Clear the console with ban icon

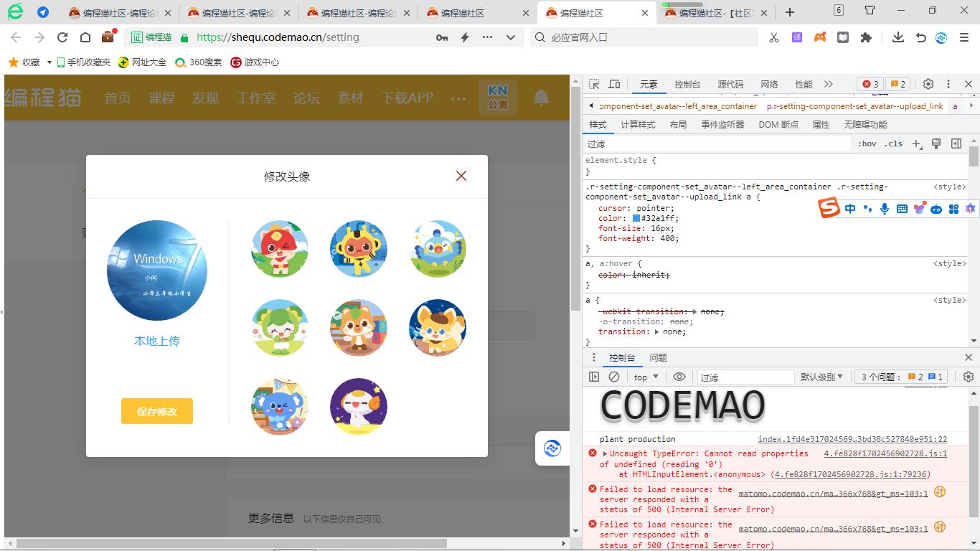coord(614,377)
